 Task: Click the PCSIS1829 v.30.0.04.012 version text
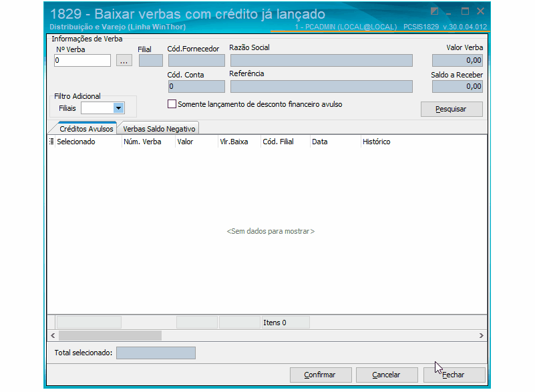pyautogui.click(x=445, y=27)
